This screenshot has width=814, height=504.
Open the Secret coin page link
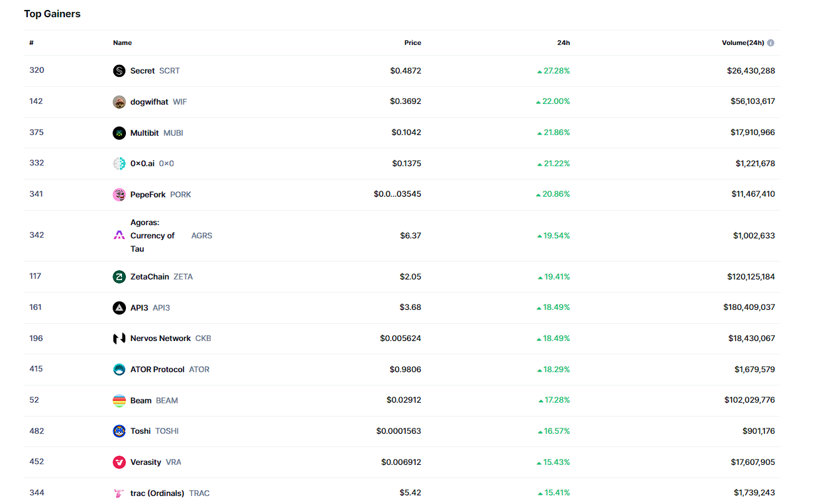click(143, 71)
